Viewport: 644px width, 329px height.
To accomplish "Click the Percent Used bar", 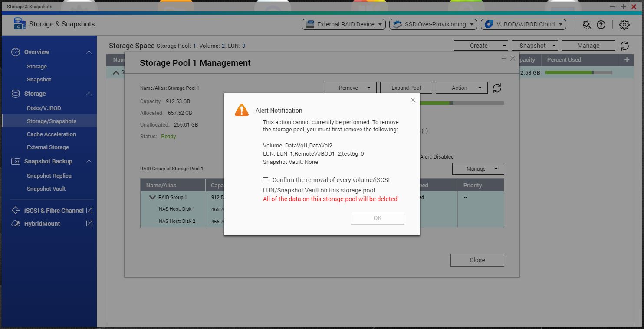I will 578,72.
